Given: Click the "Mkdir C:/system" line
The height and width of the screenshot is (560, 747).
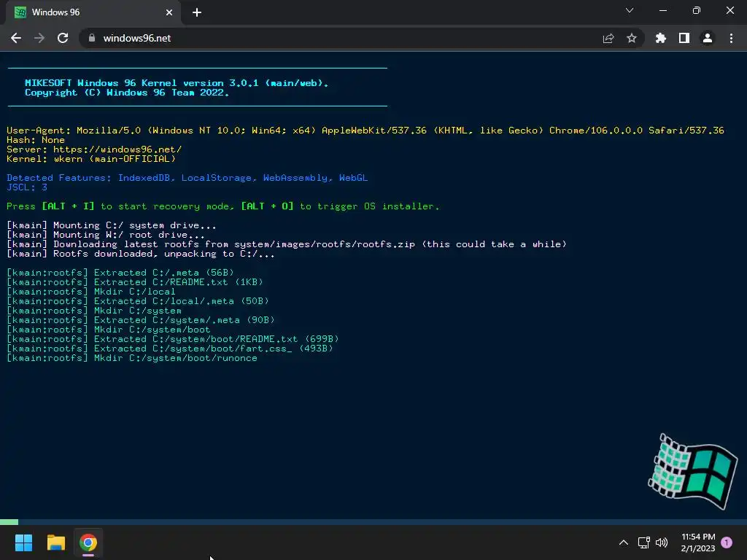Looking at the screenshot, I should click(94, 311).
